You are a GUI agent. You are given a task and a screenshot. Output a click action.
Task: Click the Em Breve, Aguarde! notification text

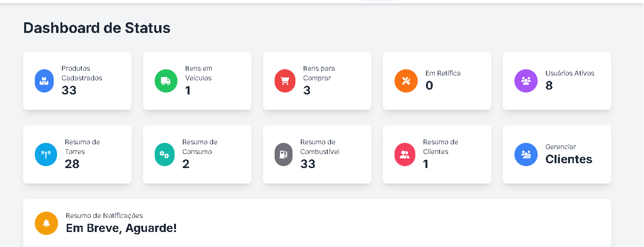click(121, 228)
